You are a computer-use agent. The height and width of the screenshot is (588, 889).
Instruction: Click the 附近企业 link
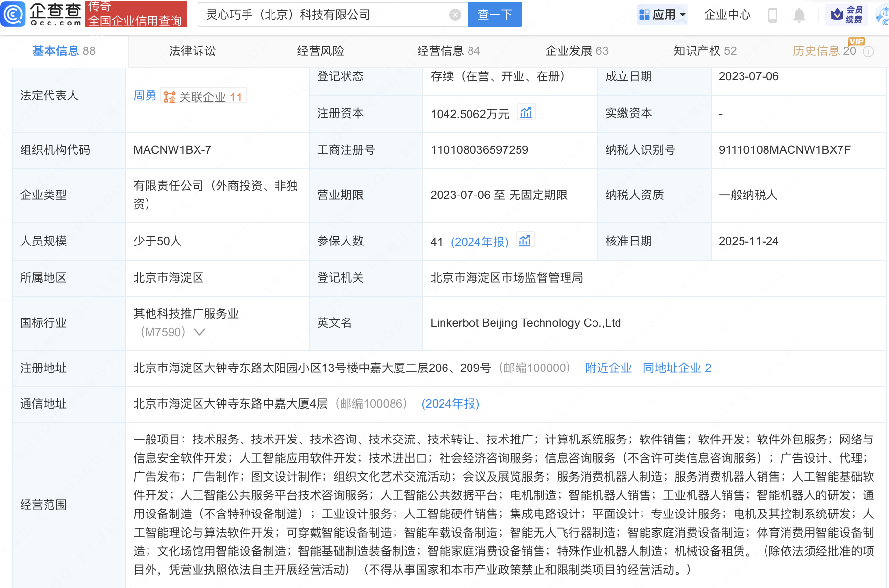608,368
